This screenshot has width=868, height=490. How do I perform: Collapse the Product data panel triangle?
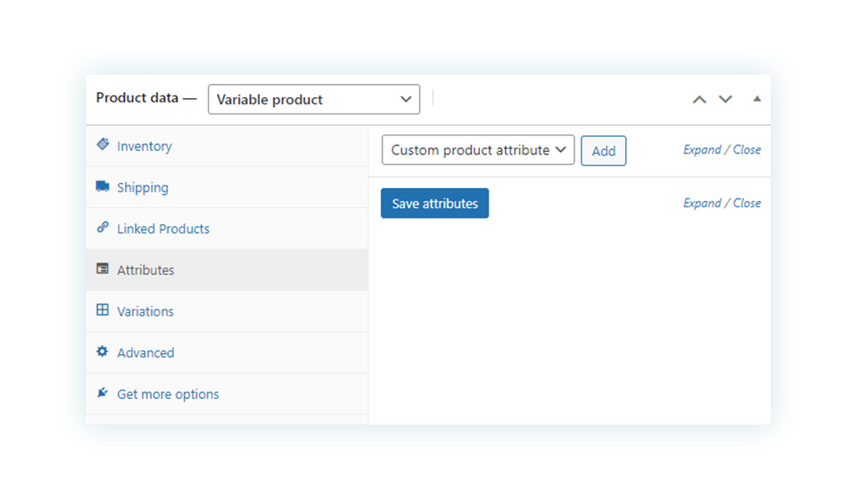coord(757,99)
